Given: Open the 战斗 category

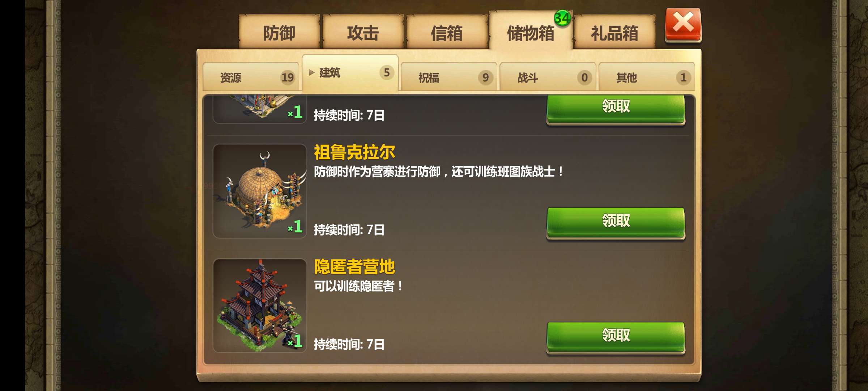Looking at the screenshot, I should tap(548, 77).
